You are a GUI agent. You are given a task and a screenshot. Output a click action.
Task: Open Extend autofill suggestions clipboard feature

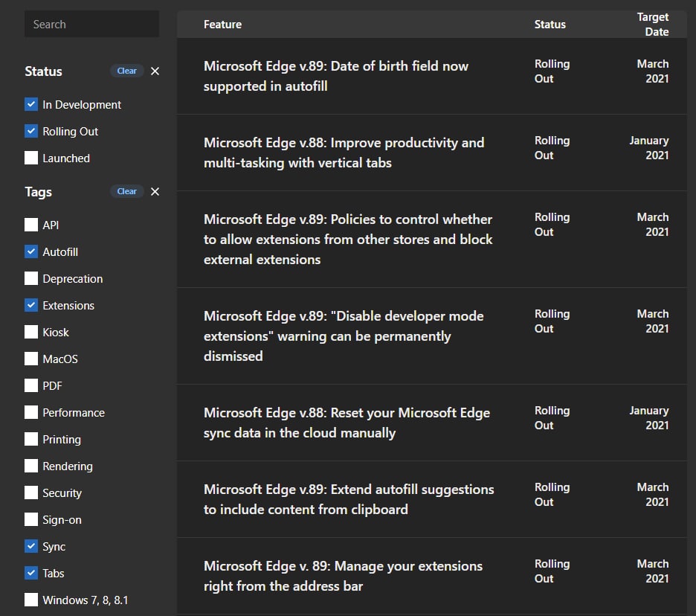point(349,499)
